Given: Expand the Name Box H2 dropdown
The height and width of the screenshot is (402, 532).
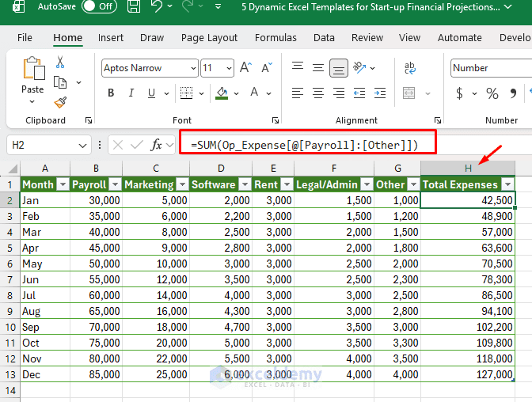Looking at the screenshot, I should [82, 146].
